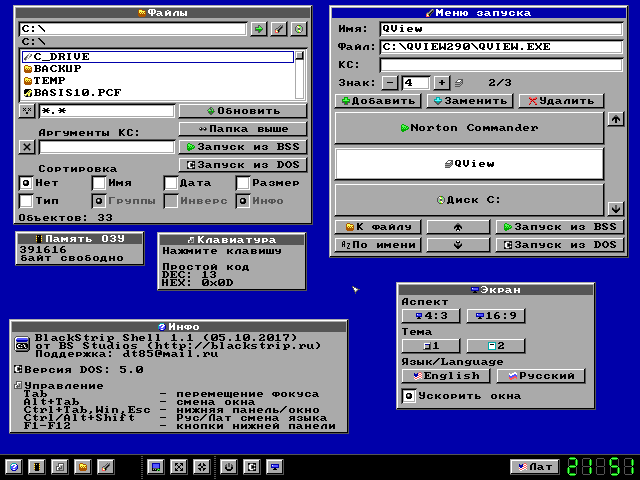Open the BACKUP folder in file list
The height and width of the screenshot is (480, 640).
coord(158,69)
